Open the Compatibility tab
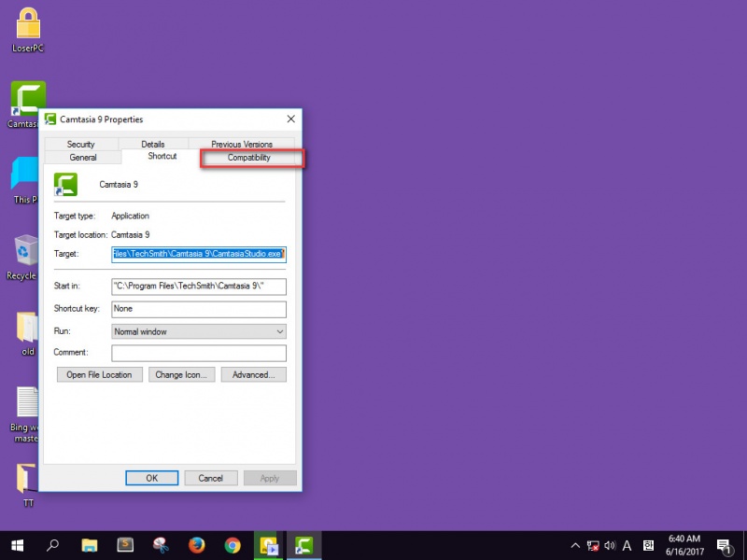Viewport: 747px width, 560px height. pos(248,157)
